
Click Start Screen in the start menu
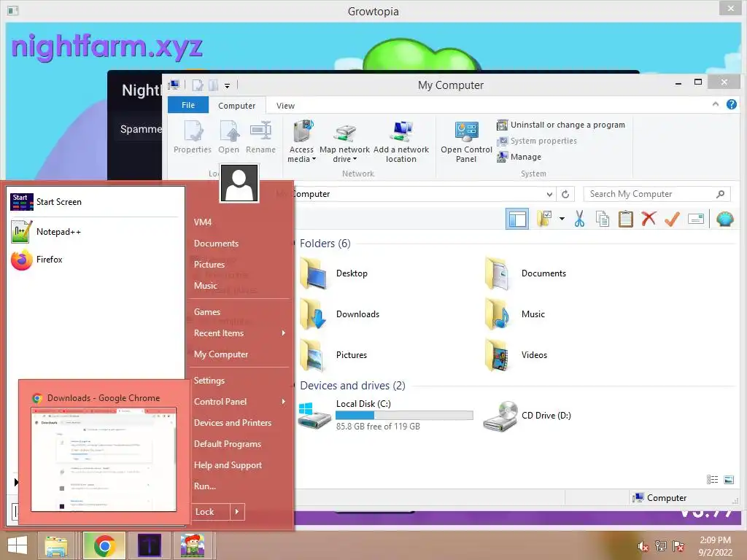[x=96, y=202]
